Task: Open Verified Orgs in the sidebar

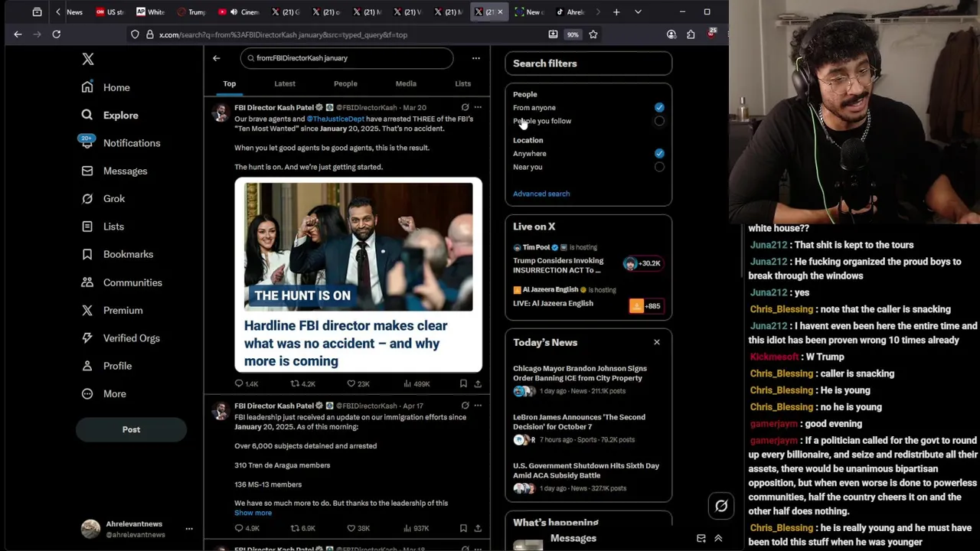Action: (x=120, y=338)
